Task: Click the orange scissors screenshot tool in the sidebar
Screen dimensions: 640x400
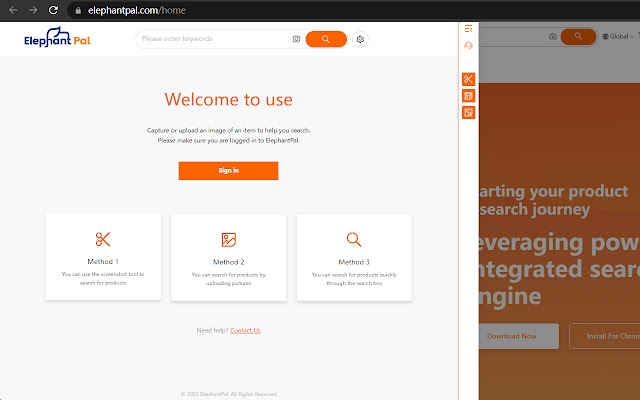Action: click(469, 79)
